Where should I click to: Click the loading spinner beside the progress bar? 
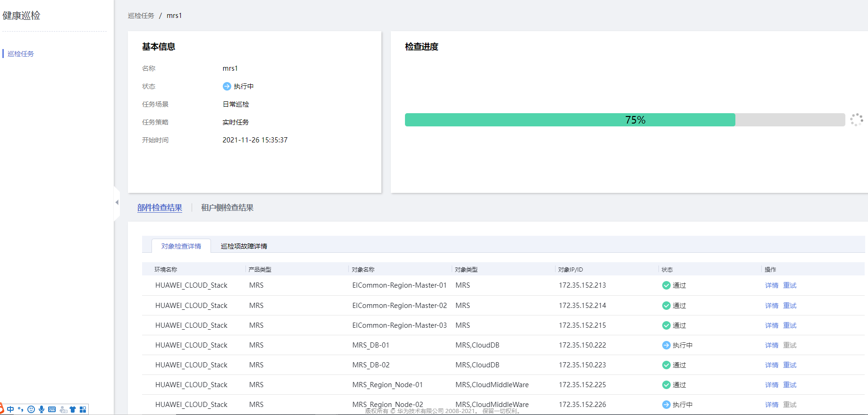pyautogui.click(x=857, y=120)
